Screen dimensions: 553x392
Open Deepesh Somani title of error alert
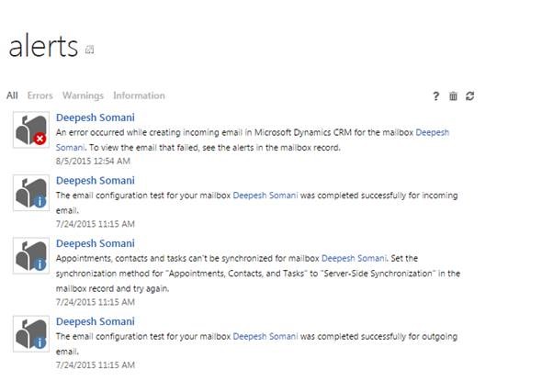[95, 118]
